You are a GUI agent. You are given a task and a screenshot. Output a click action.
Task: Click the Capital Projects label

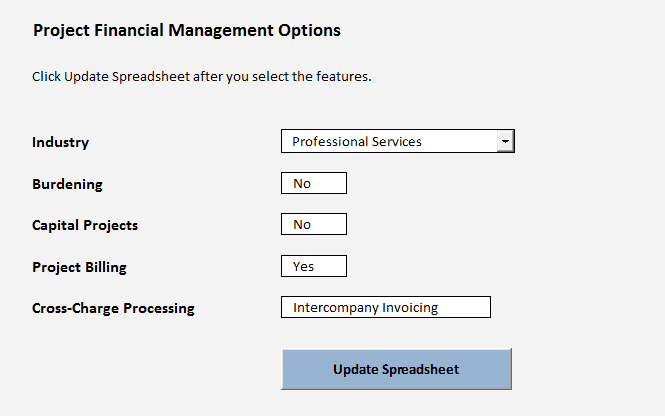point(85,225)
